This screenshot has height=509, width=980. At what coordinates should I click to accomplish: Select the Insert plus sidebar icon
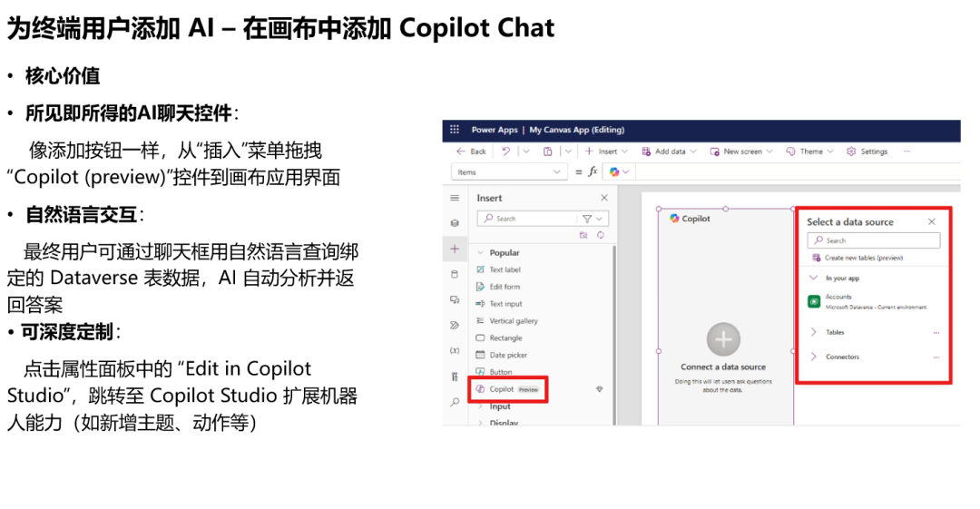455,249
